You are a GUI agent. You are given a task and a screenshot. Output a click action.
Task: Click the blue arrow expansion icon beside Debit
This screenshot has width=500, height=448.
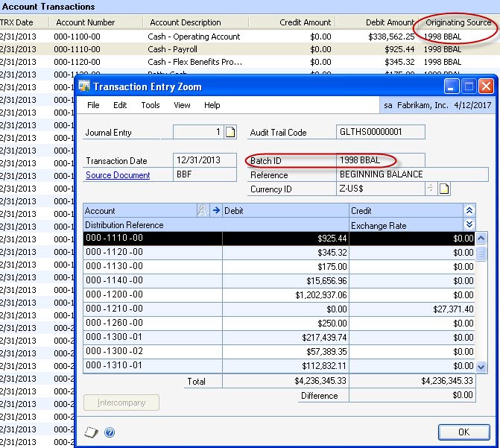point(216,210)
